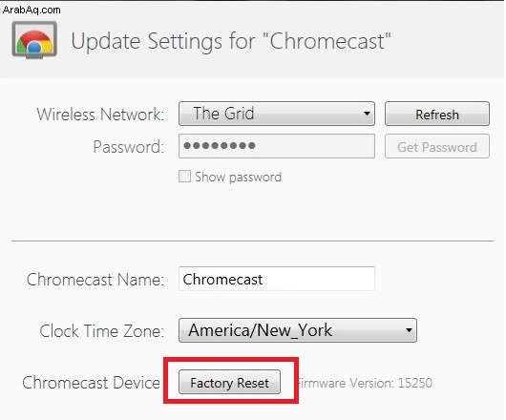
Task: Click the ArabAq.com watermark text
Action: tap(32, 10)
